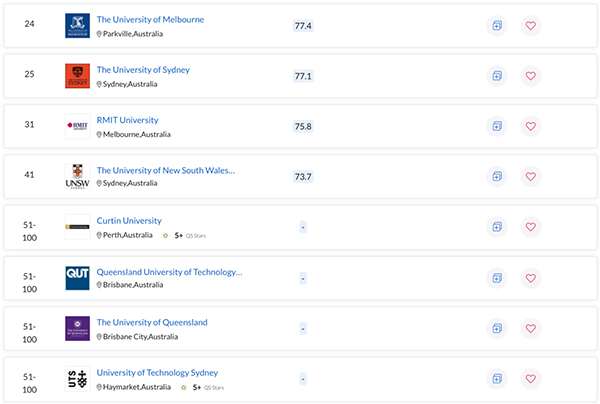The image size is (600, 404).
Task: Favorite RMIT University with heart icon
Action: pos(531,126)
